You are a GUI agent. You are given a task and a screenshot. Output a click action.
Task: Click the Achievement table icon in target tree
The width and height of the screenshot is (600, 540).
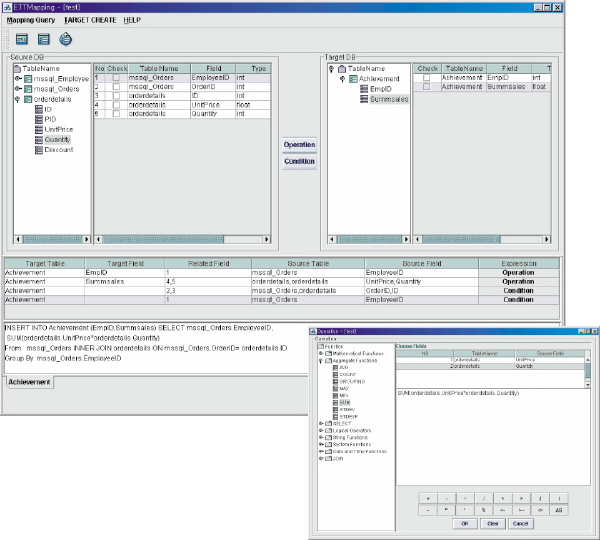click(353, 79)
